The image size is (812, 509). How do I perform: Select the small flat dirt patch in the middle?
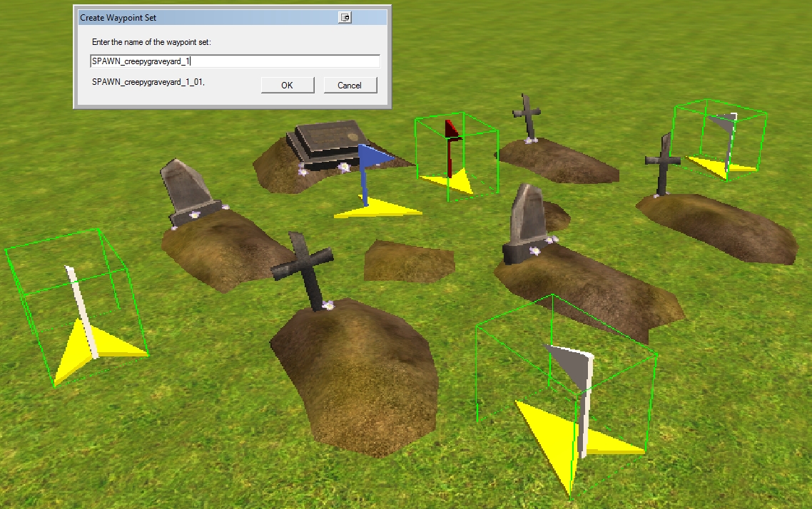click(x=408, y=261)
